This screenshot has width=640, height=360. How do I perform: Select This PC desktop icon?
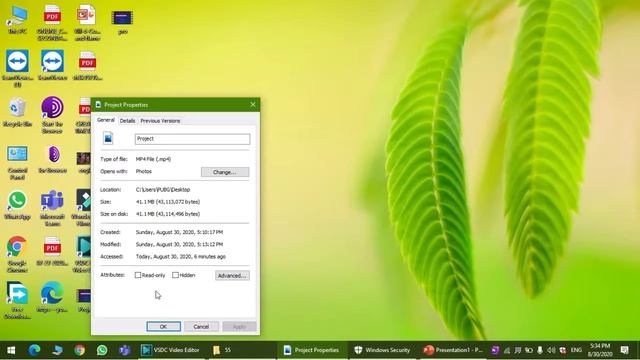[x=17, y=20]
